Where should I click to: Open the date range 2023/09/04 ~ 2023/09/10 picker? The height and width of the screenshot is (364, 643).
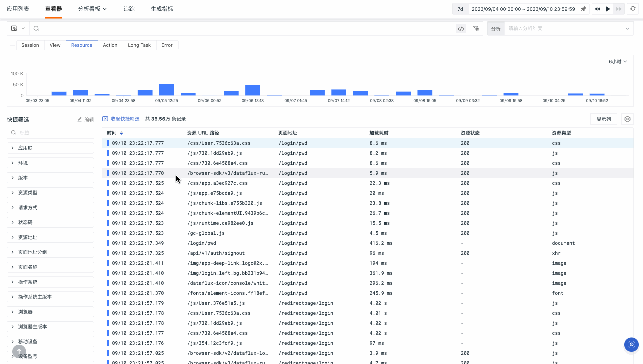(x=523, y=9)
